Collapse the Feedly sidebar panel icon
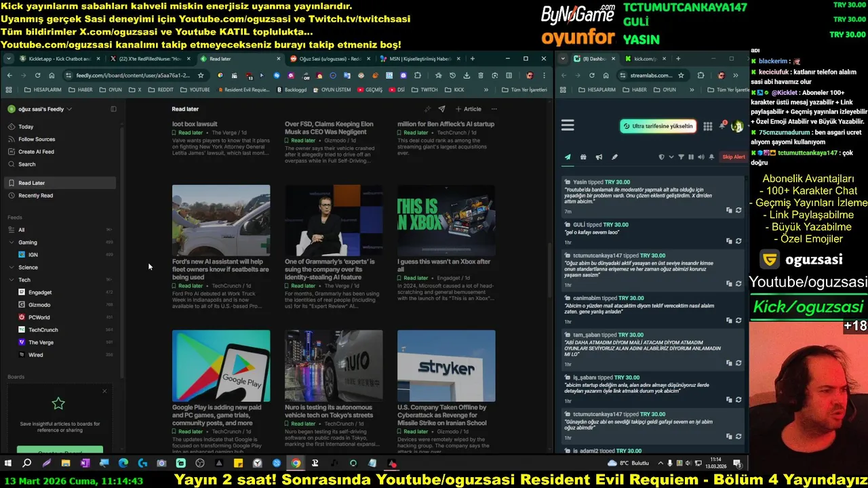 tap(113, 109)
